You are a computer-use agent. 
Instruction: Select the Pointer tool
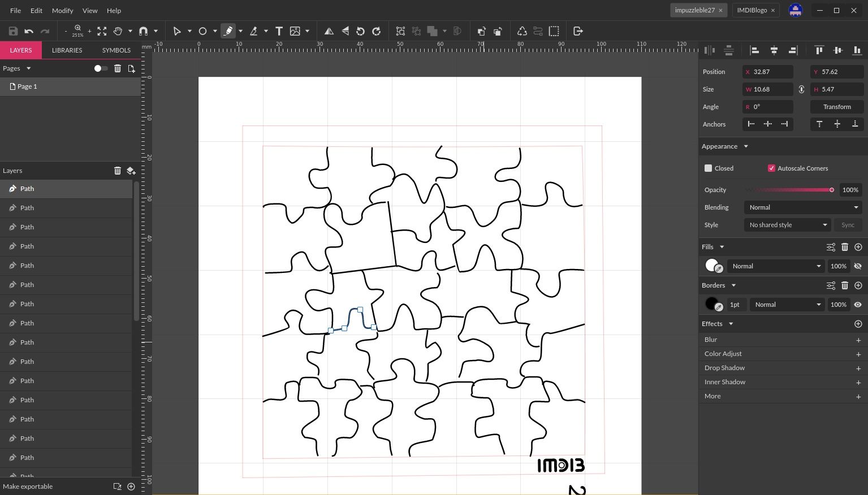[178, 31]
